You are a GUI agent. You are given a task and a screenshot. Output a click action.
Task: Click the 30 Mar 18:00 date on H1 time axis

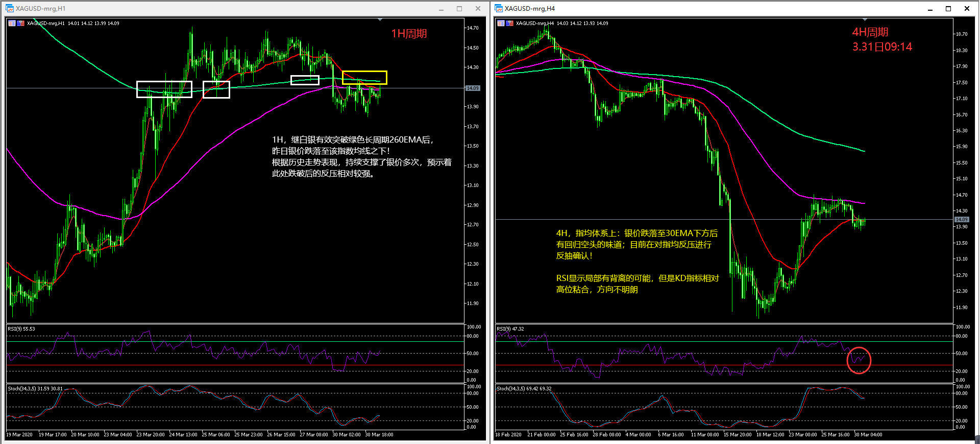pos(379,435)
